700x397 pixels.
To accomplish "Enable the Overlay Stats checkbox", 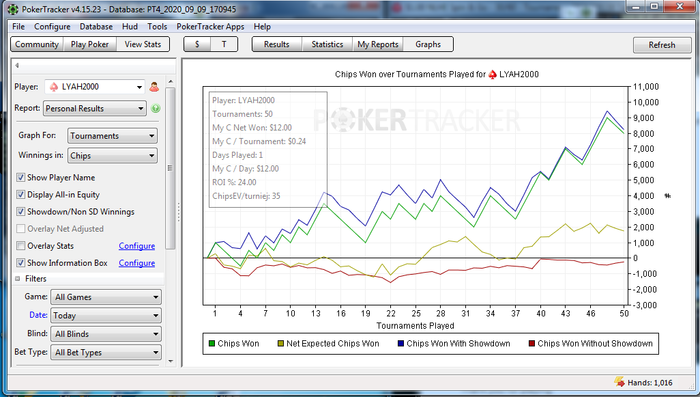I will point(21,246).
